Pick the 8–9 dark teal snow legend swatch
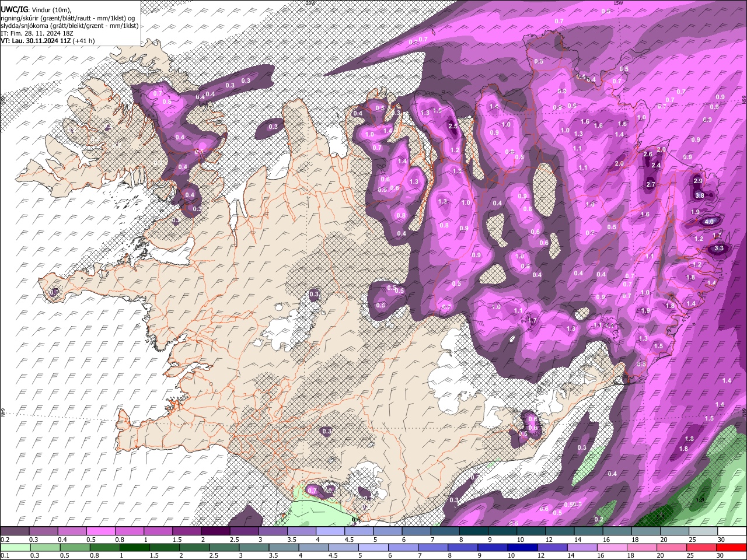The image size is (747, 560). click(x=474, y=531)
